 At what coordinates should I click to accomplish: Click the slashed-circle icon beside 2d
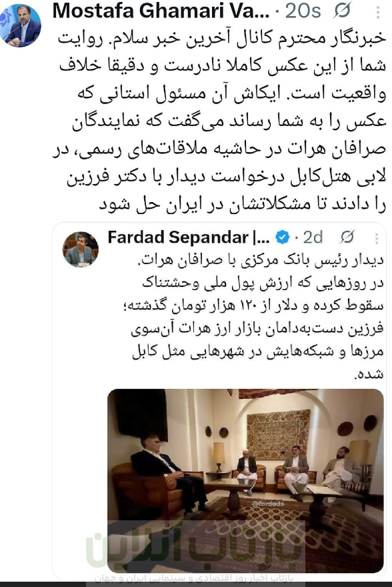point(347,237)
